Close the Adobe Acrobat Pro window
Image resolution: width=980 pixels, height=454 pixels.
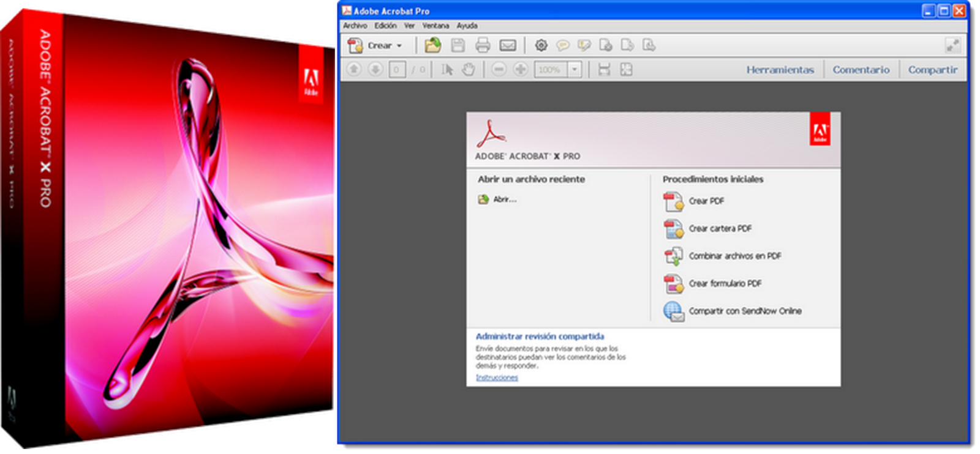[x=959, y=10]
